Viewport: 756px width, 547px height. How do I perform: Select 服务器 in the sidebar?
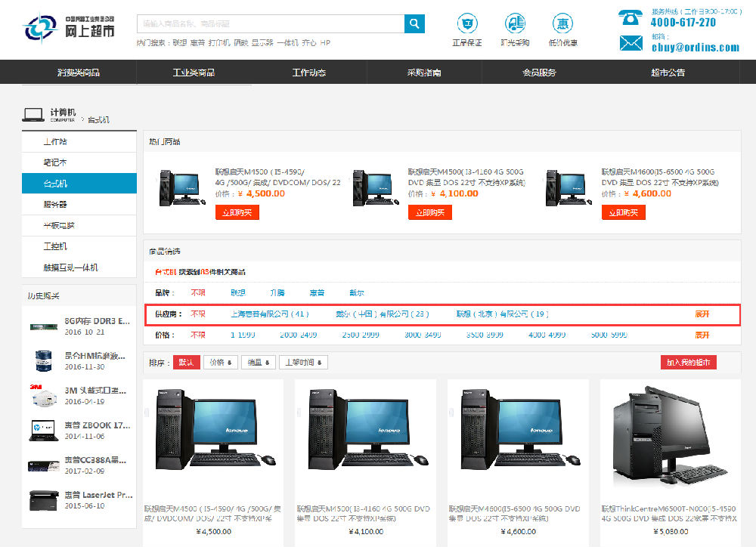coord(79,204)
